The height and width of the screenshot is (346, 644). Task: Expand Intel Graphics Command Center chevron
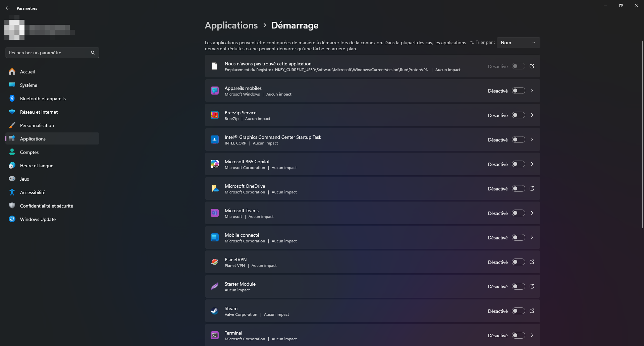click(532, 139)
